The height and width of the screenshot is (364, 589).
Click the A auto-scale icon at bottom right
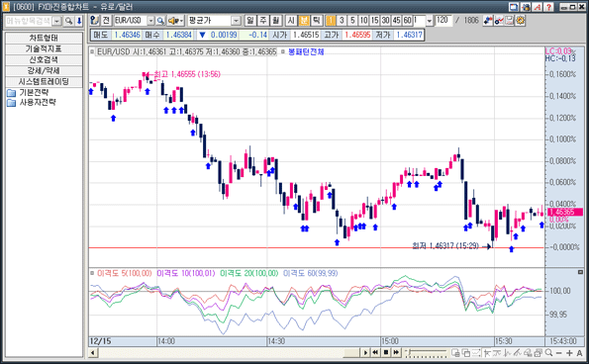(579, 353)
